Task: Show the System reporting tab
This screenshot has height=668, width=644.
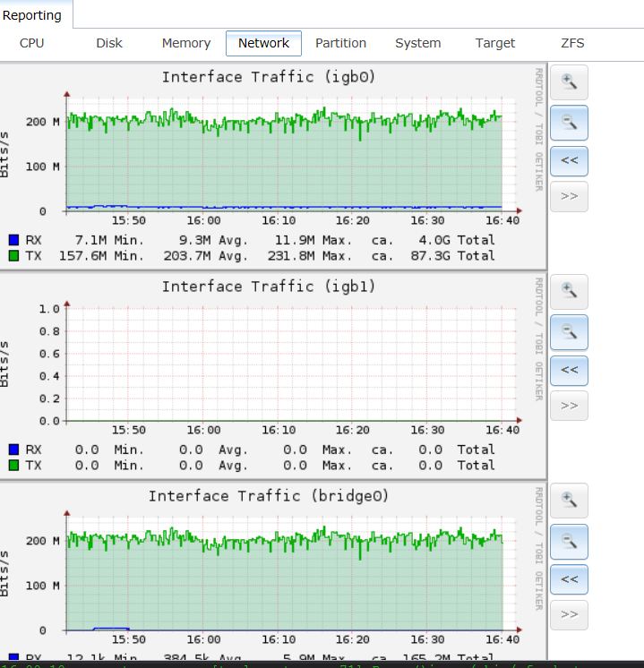Action: pos(417,43)
